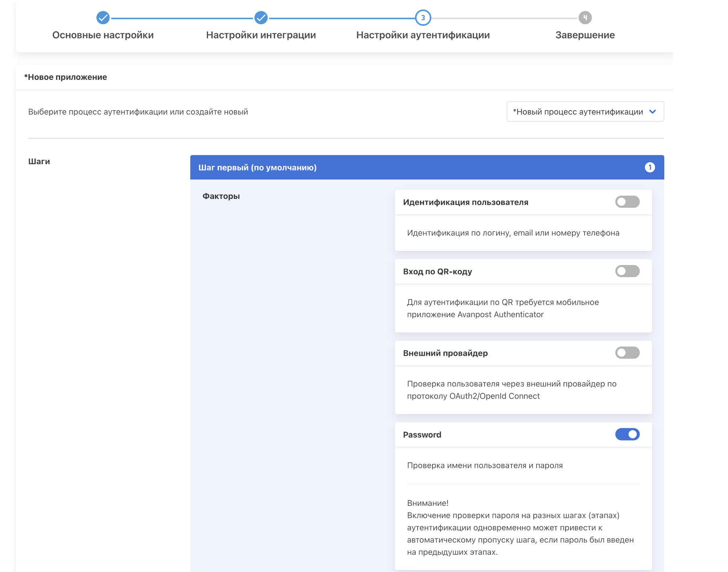Viewport: 728px width, 572px height.
Task: Disable the Password factor toggle
Action: pyautogui.click(x=627, y=434)
